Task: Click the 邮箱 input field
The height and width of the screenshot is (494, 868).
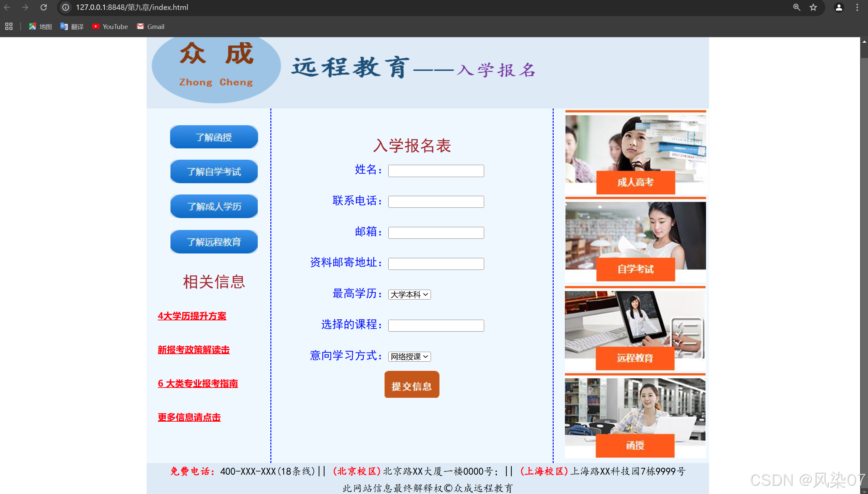Action: [x=436, y=233]
